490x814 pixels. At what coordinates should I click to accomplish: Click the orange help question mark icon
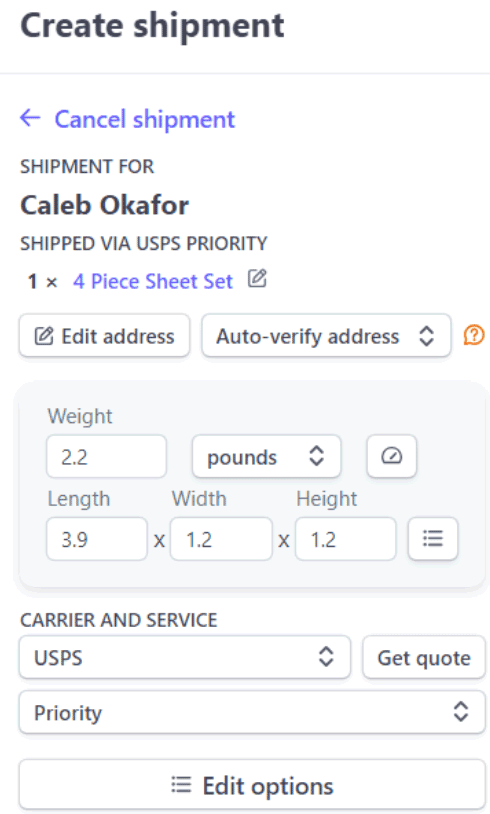point(474,335)
